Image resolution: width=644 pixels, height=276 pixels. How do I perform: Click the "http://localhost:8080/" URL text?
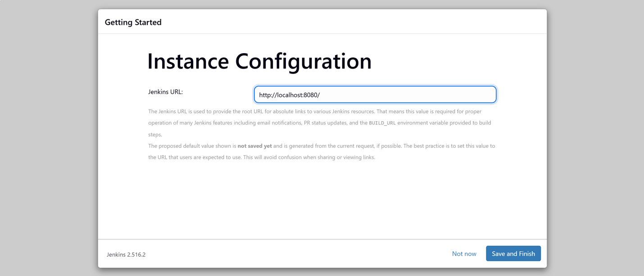click(289, 95)
